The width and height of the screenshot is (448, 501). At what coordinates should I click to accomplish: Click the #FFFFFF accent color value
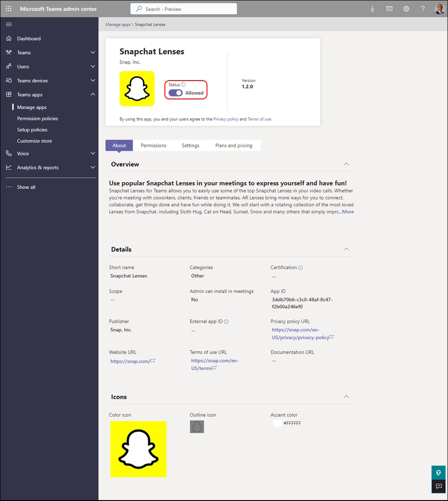(292, 424)
